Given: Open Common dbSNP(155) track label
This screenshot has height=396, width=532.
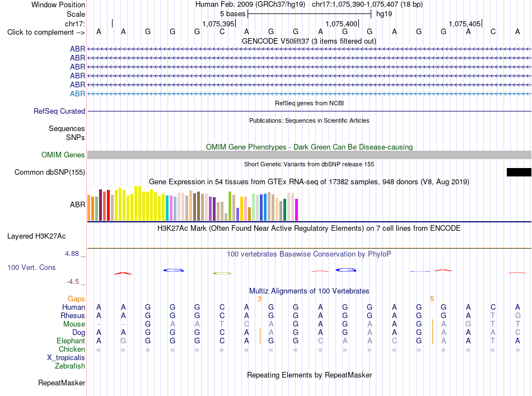Looking at the screenshot, I should point(50,172).
